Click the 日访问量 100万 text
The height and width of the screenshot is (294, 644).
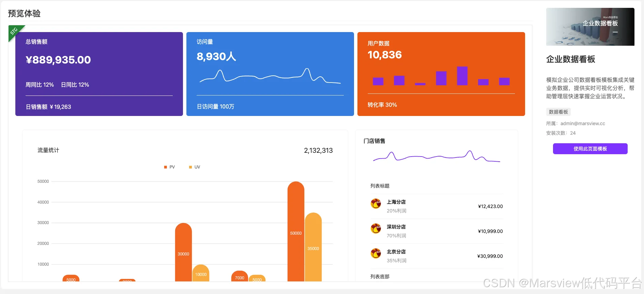[215, 106]
